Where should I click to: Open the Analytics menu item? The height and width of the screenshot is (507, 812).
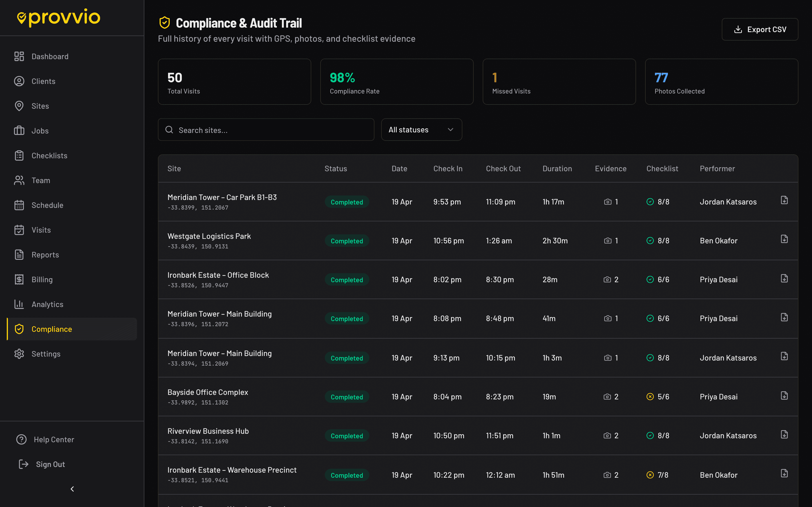click(x=47, y=304)
